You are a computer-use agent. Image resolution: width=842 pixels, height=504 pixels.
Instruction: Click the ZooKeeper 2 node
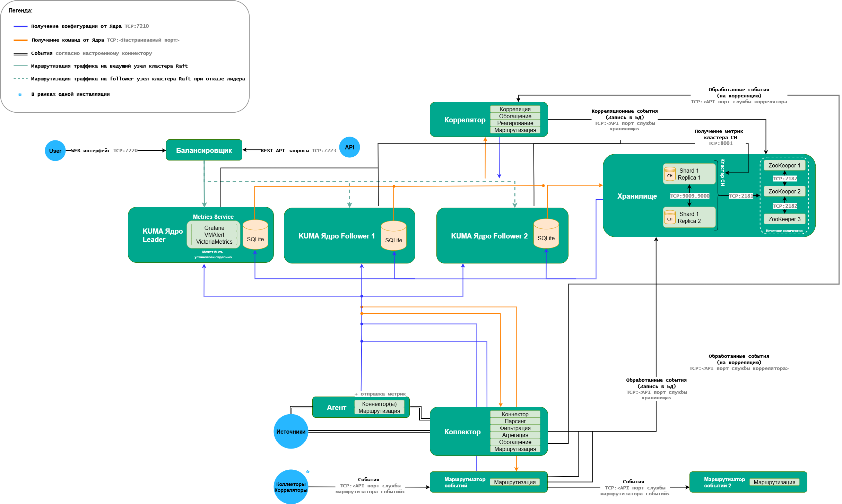[x=784, y=191]
